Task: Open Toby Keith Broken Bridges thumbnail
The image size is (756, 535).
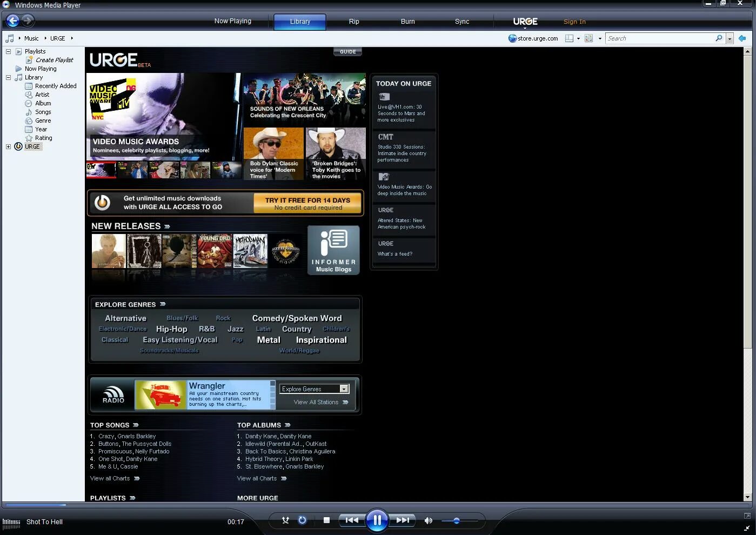Action: tap(336, 153)
